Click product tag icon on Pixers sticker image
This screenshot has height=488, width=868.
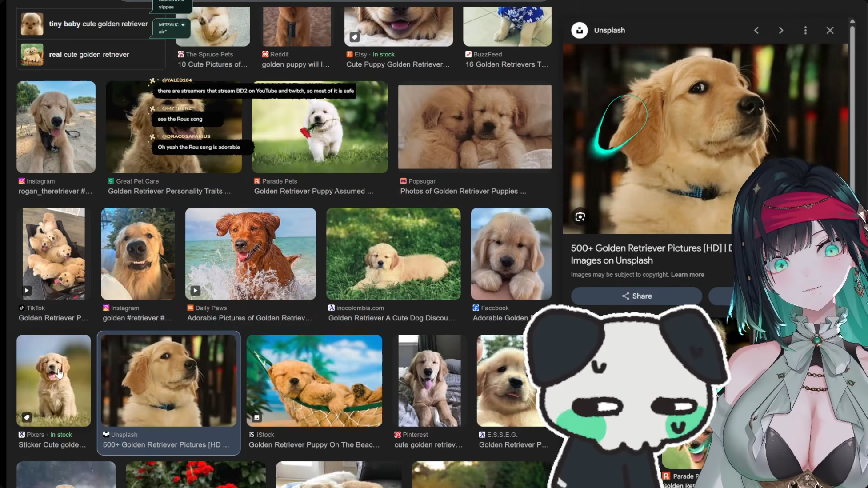pyautogui.click(x=27, y=417)
